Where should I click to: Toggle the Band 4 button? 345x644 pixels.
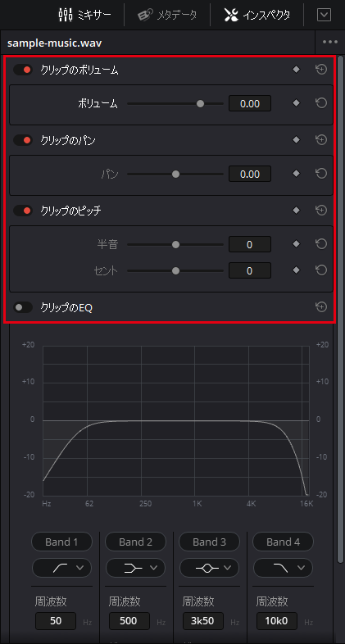click(283, 542)
